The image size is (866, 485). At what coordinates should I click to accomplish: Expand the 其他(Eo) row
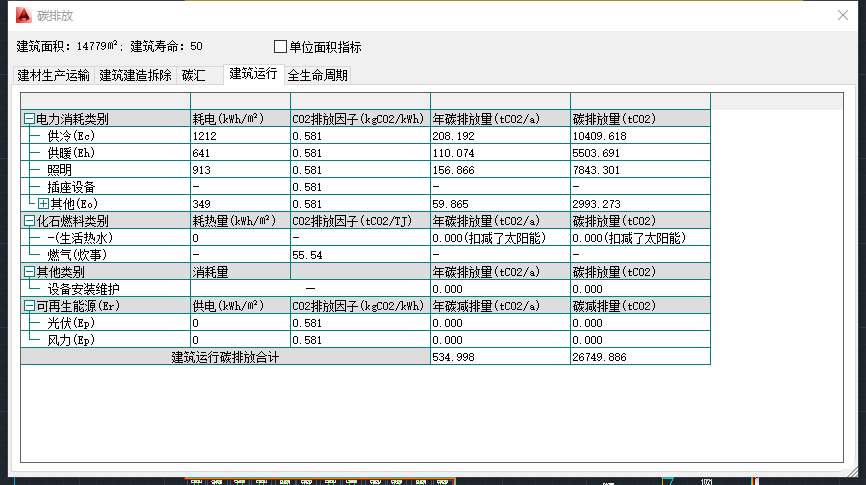[43, 204]
